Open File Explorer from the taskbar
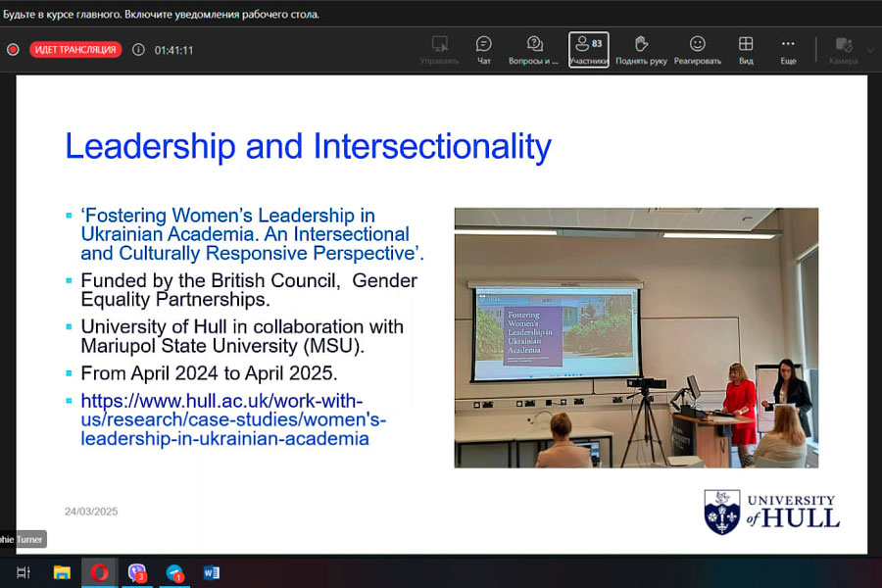 coord(62,572)
